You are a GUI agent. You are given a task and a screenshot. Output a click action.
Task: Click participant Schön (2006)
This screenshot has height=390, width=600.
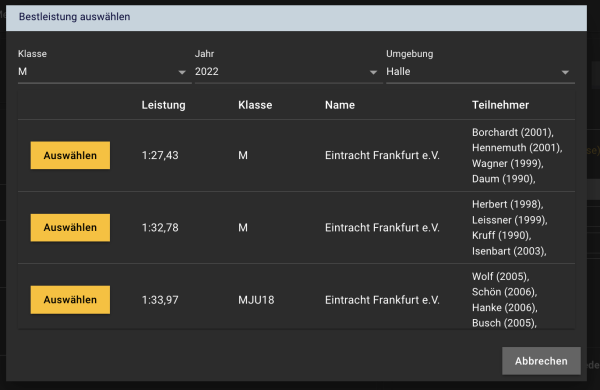[504, 292]
